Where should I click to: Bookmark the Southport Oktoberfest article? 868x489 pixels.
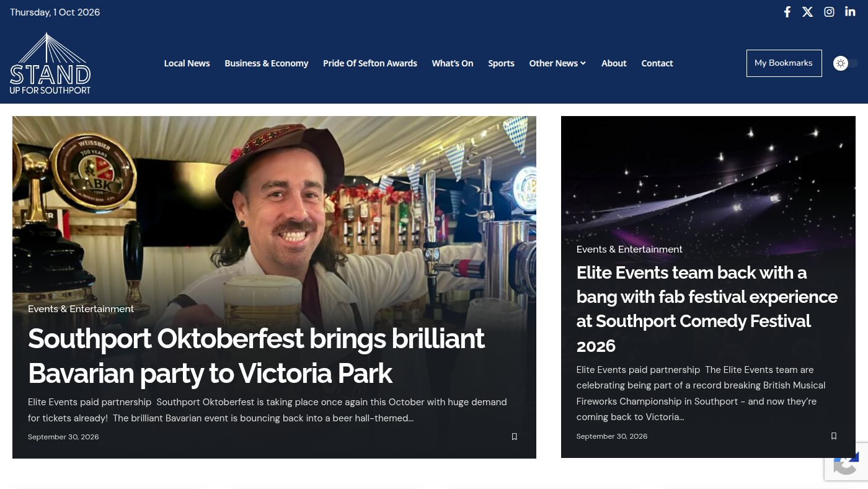click(x=514, y=437)
